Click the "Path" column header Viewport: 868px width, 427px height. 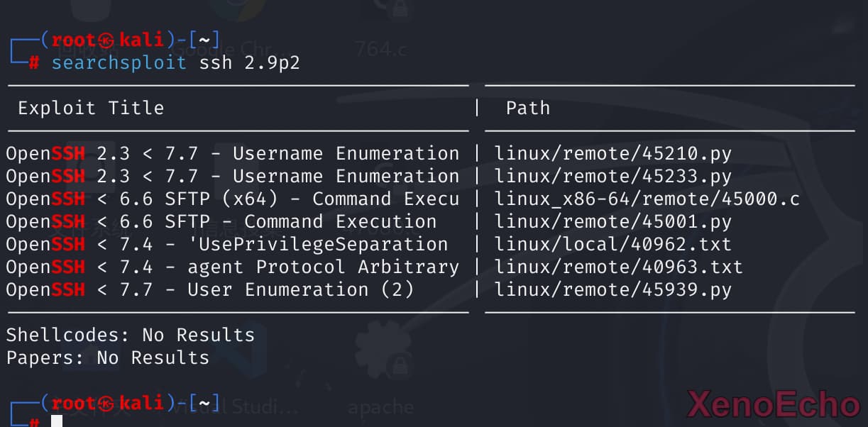point(527,108)
